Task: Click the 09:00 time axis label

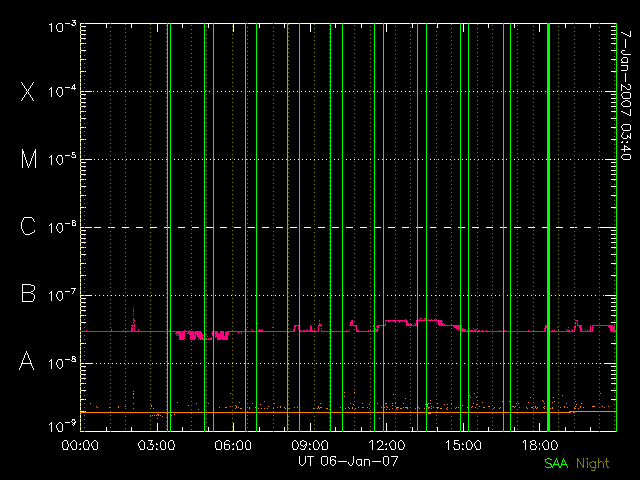Action: pyautogui.click(x=310, y=444)
